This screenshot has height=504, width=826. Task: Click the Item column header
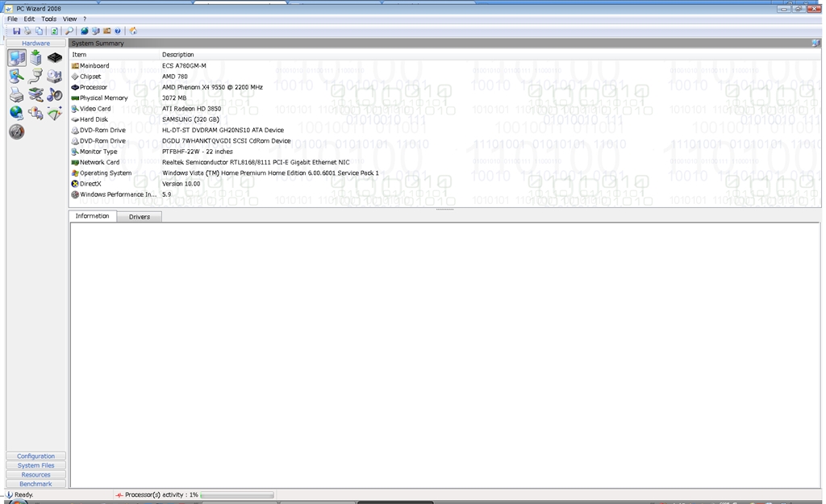[115, 54]
